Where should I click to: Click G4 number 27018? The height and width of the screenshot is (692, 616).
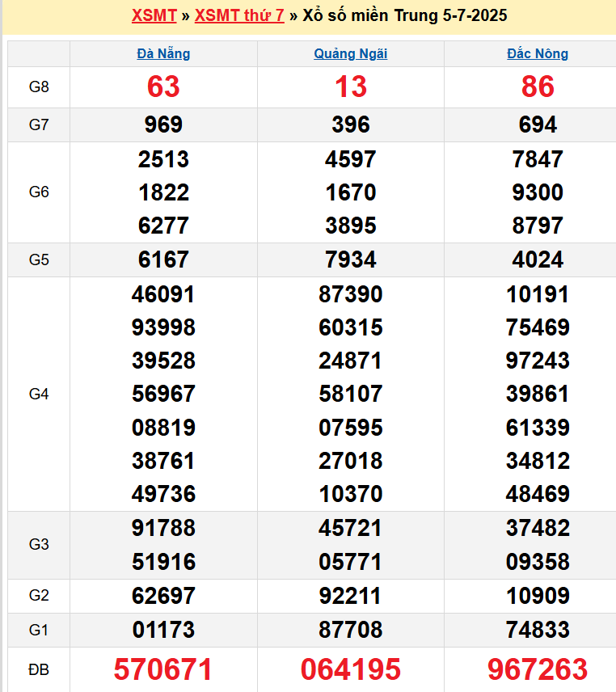coord(351,461)
